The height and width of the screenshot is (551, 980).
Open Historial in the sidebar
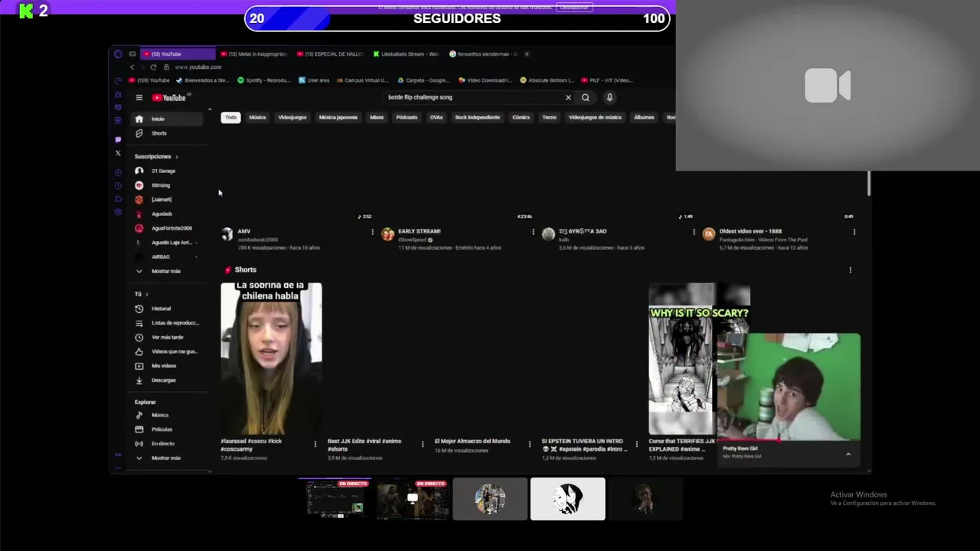168,308
